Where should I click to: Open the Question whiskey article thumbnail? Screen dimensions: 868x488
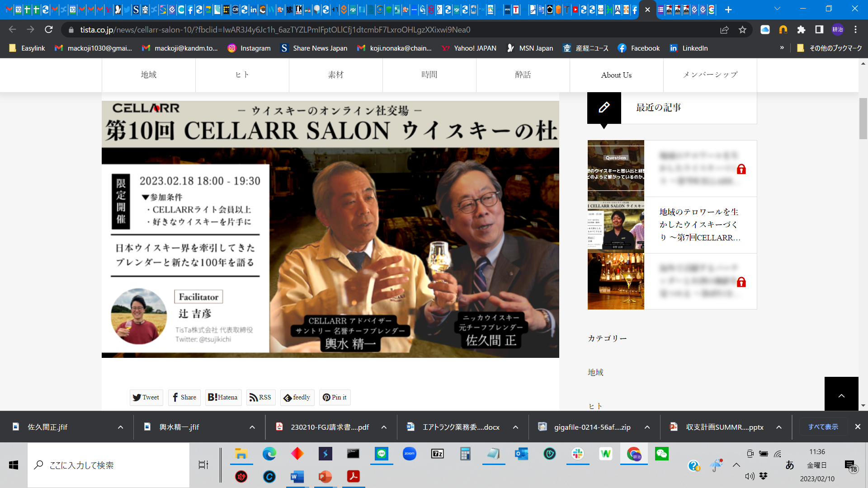616,168
